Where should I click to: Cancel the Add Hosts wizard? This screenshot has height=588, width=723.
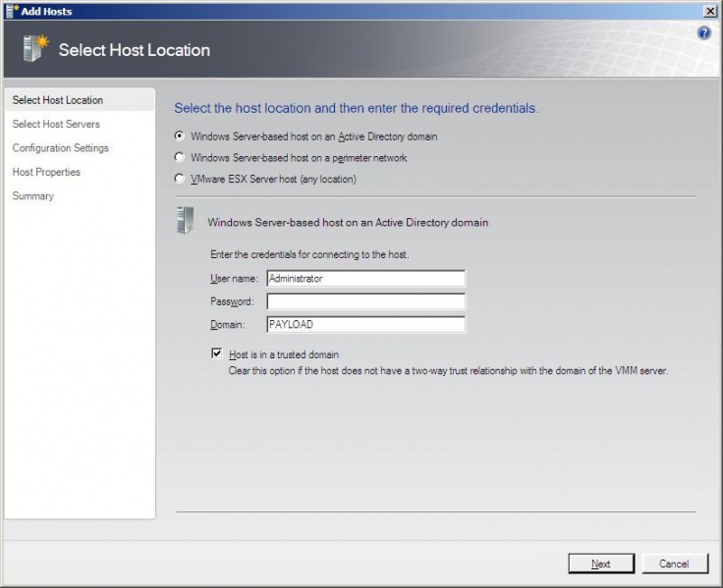coord(675,563)
